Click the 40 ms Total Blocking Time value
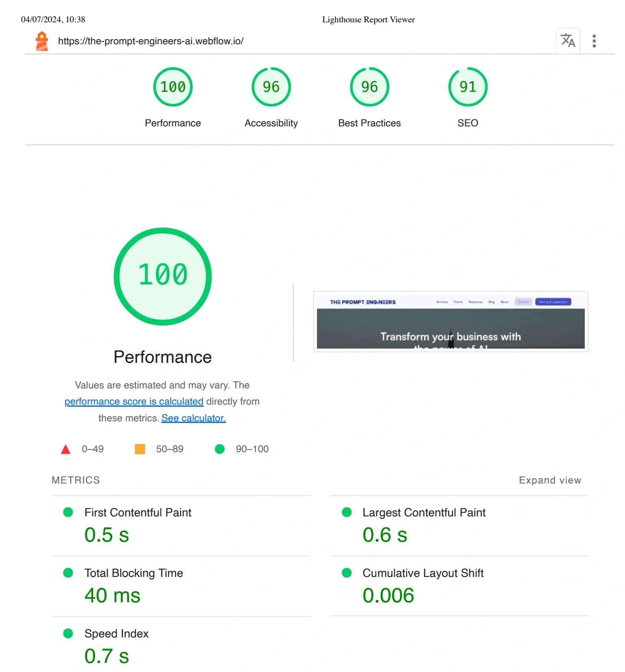The width and height of the screenshot is (625, 672). click(x=113, y=595)
